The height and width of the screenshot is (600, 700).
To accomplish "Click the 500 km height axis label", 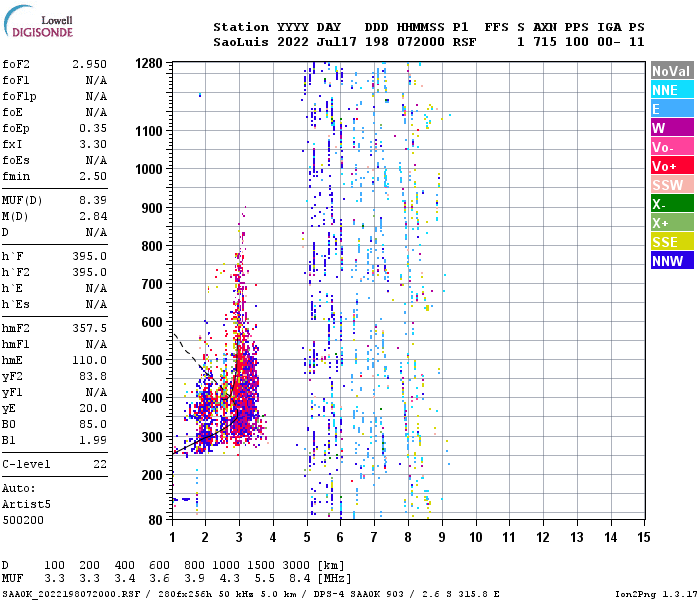I will [152, 360].
